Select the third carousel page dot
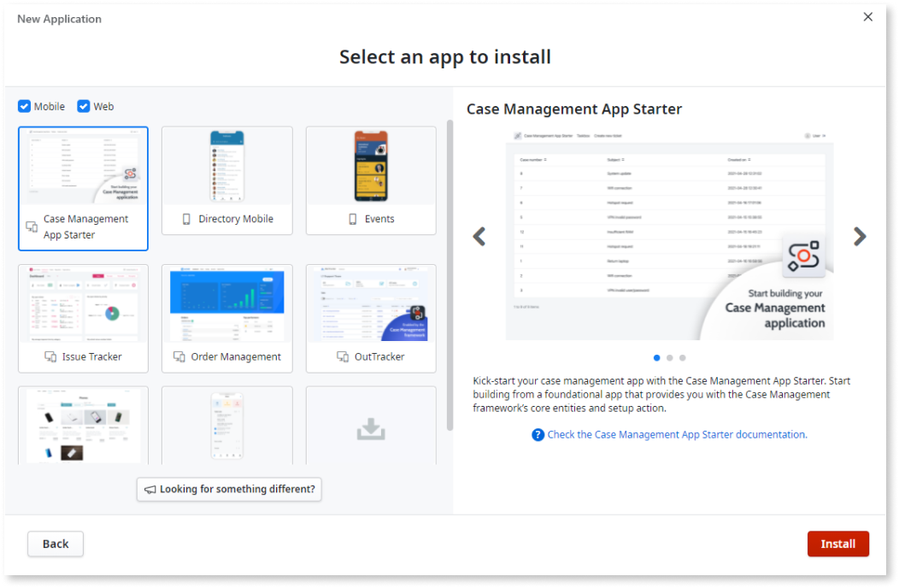 [x=682, y=358]
